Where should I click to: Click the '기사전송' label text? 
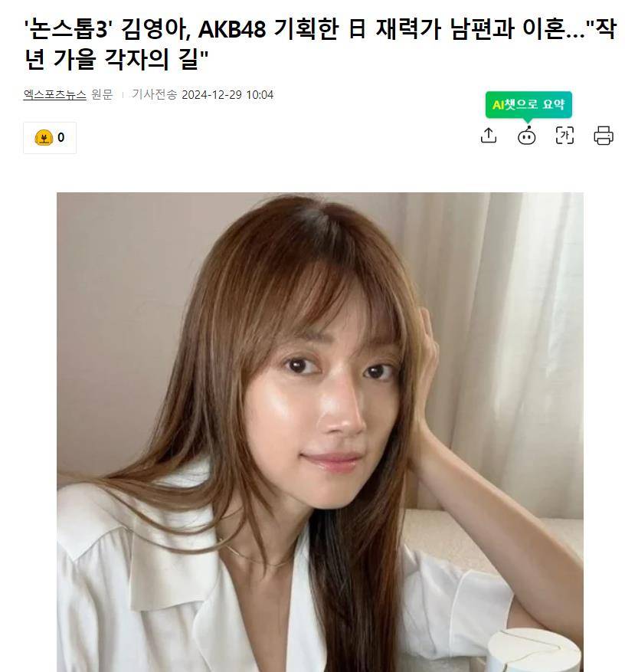point(154,95)
